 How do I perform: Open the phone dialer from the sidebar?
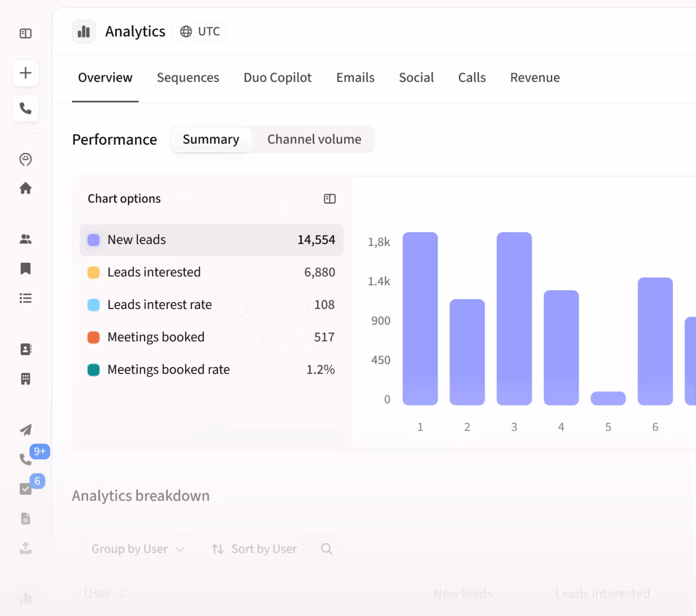[x=25, y=108]
